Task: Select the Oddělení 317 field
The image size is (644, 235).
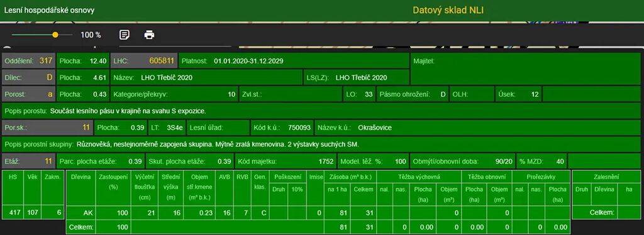Action: click(28, 61)
